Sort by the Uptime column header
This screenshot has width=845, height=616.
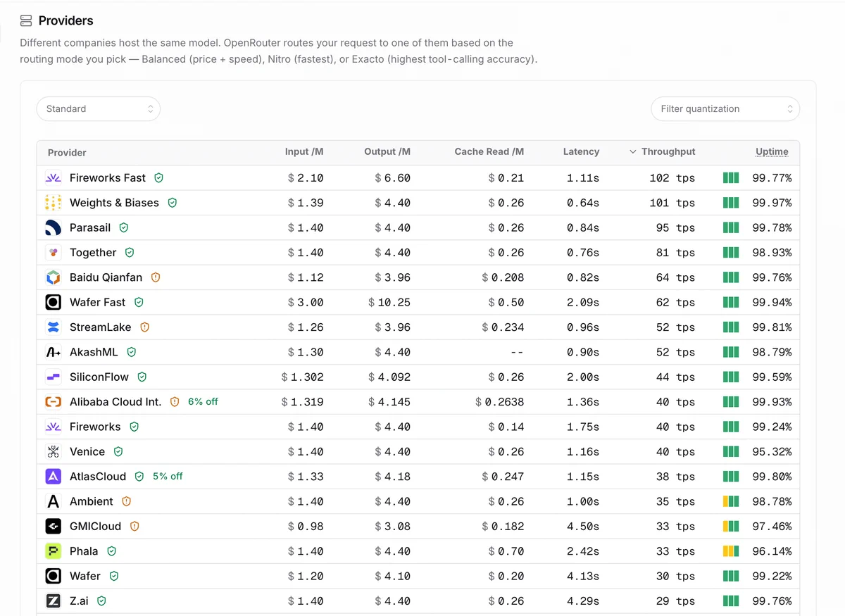772,151
